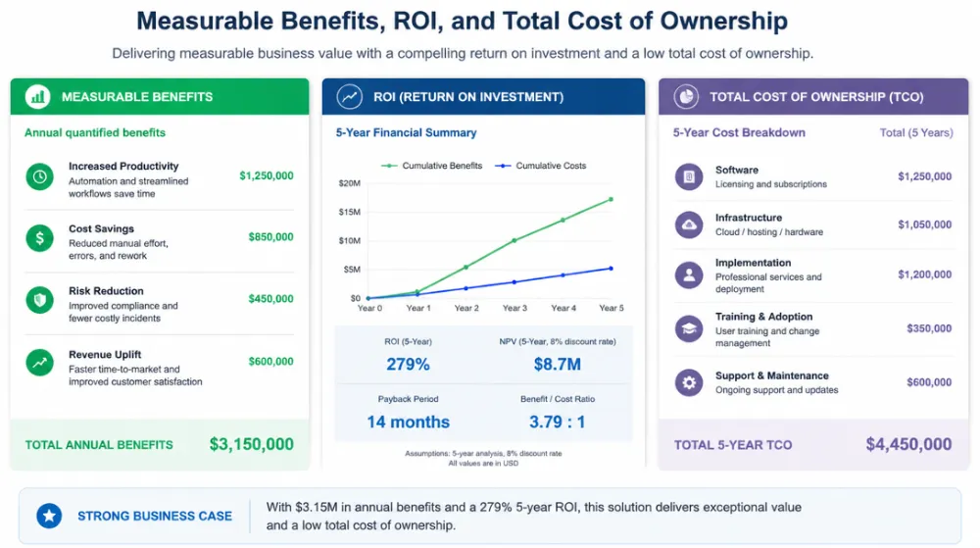Click the Payback Period label

click(408, 399)
